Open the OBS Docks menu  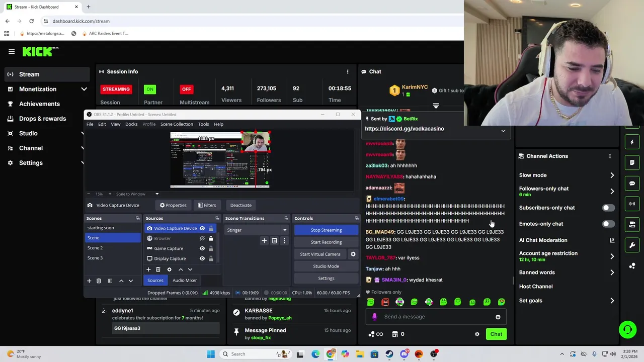(x=131, y=124)
